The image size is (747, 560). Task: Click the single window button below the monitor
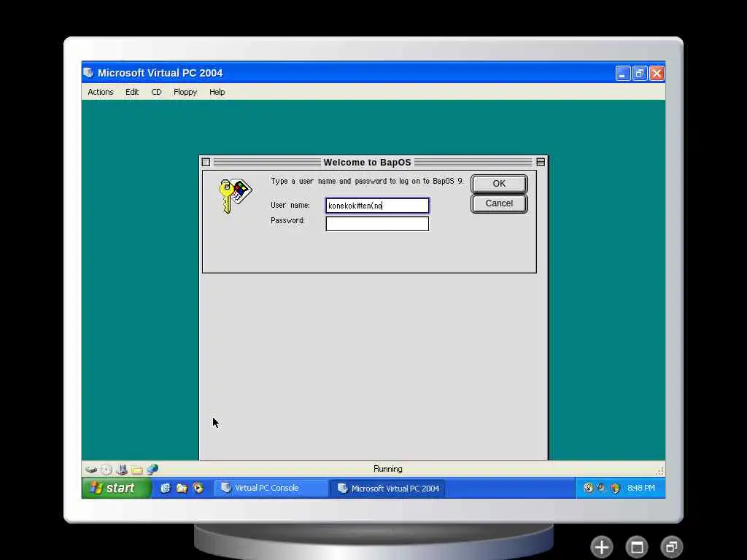[x=637, y=547]
